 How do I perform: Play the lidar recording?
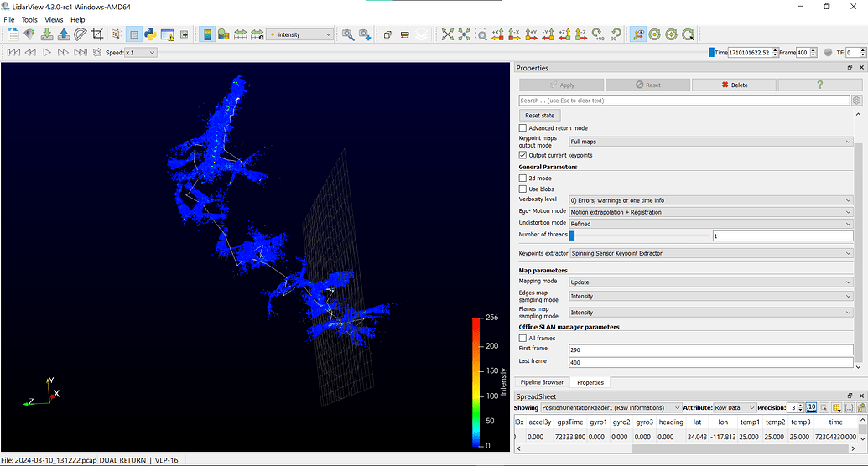click(47, 52)
